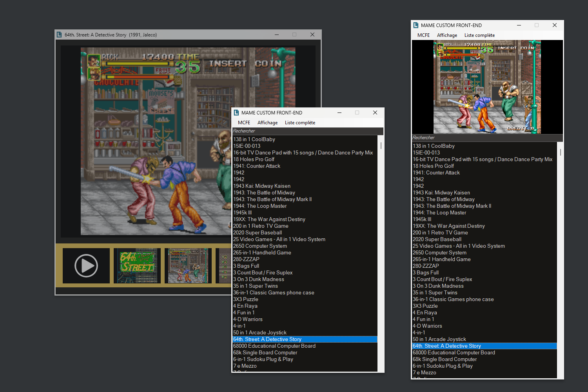Select "19XX: The War Against Destiny" in center window
This screenshot has height=392, width=588.
[305, 219]
